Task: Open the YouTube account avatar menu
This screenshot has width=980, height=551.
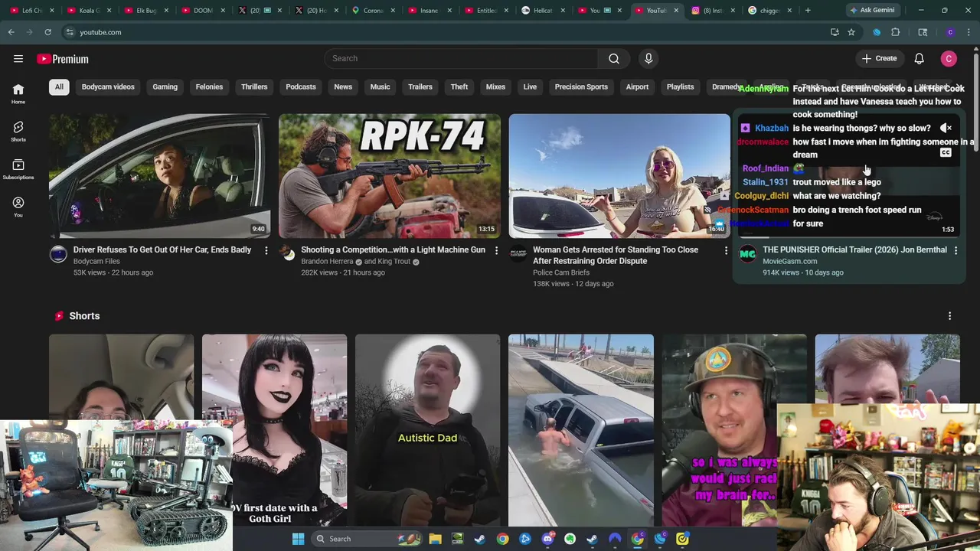Action: tap(949, 59)
